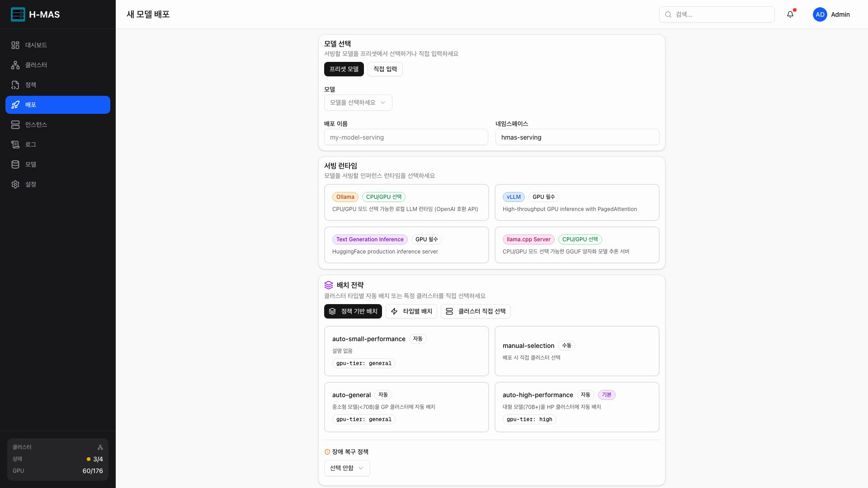
Task: Open the notification bell
Action: (x=790, y=14)
